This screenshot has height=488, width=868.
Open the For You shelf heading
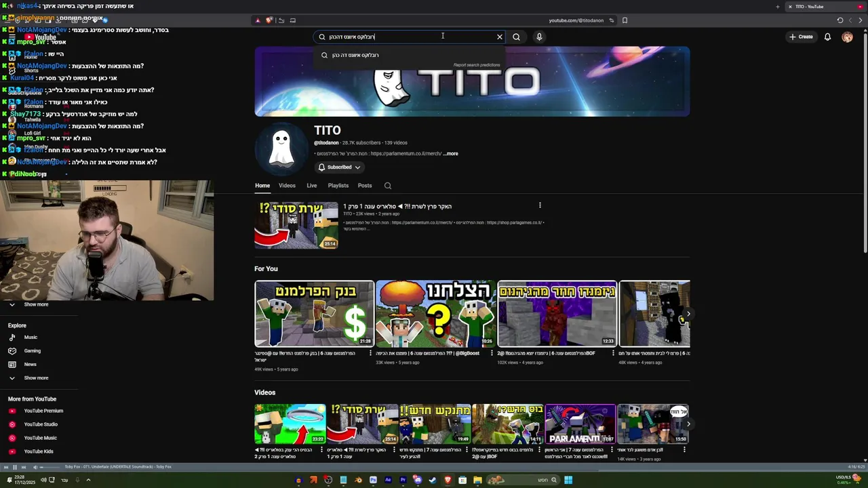(x=266, y=269)
